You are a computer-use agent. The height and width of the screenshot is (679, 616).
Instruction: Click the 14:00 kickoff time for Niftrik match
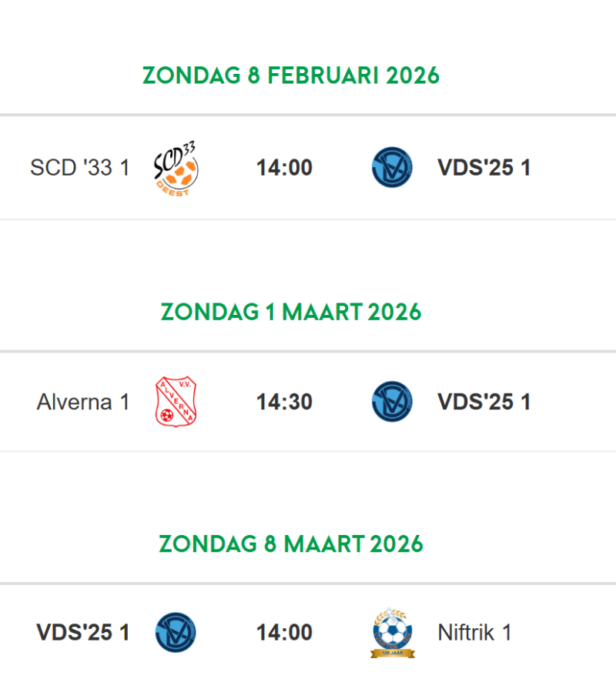284,633
